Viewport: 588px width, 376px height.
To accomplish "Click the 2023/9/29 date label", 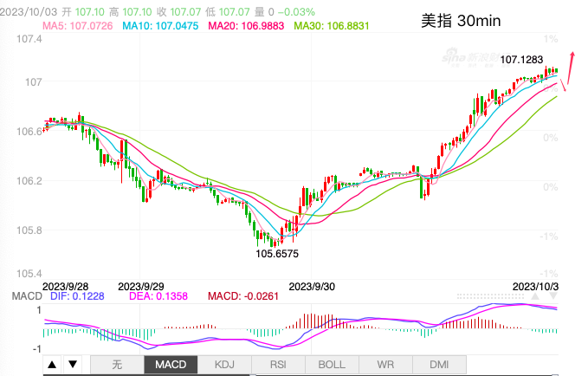I will [x=141, y=287].
